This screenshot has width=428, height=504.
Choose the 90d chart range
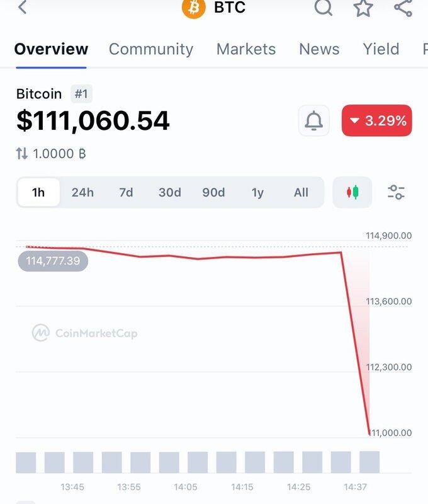tap(213, 192)
